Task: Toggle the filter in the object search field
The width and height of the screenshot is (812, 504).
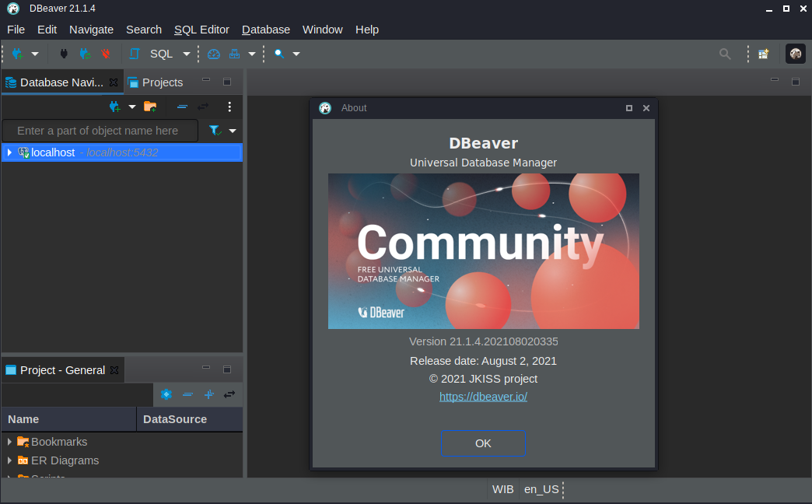Action: point(215,130)
